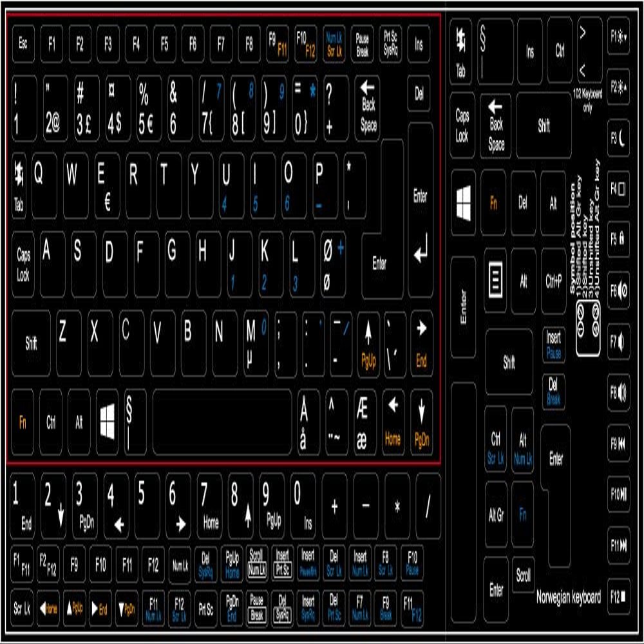The height and width of the screenshot is (644, 644).
Task: Select key showing 6 and right arrow
Action: point(178,506)
